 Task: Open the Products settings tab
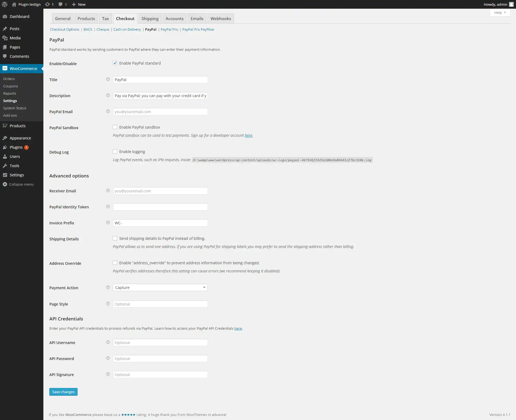(x=86, y=18)
